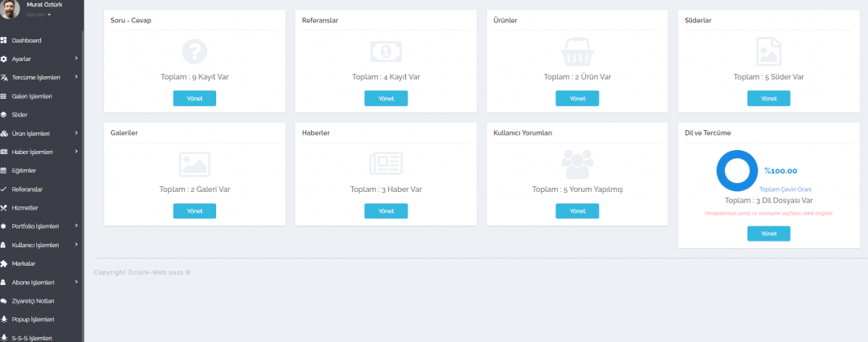Click the Ayarlar gear icon
Image resolution: width=868 pixels, height=342 pixels.
(x=3, y=59)
